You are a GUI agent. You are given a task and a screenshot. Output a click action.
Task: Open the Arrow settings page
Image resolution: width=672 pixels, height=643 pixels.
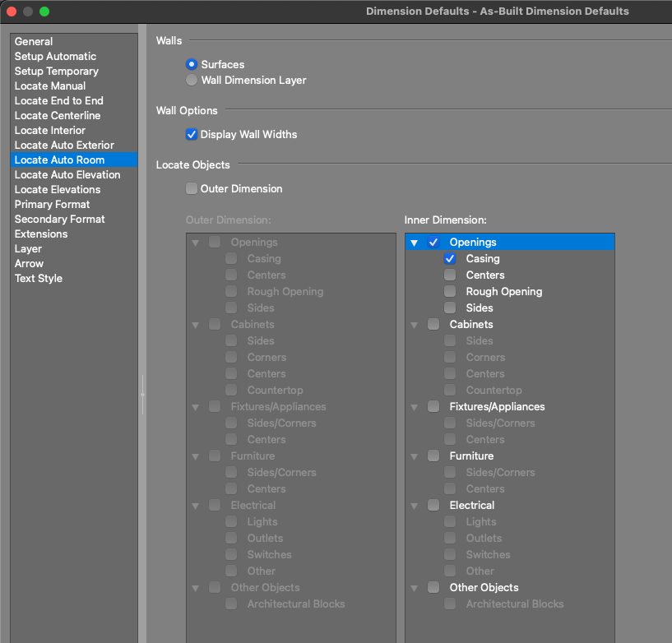29,263
